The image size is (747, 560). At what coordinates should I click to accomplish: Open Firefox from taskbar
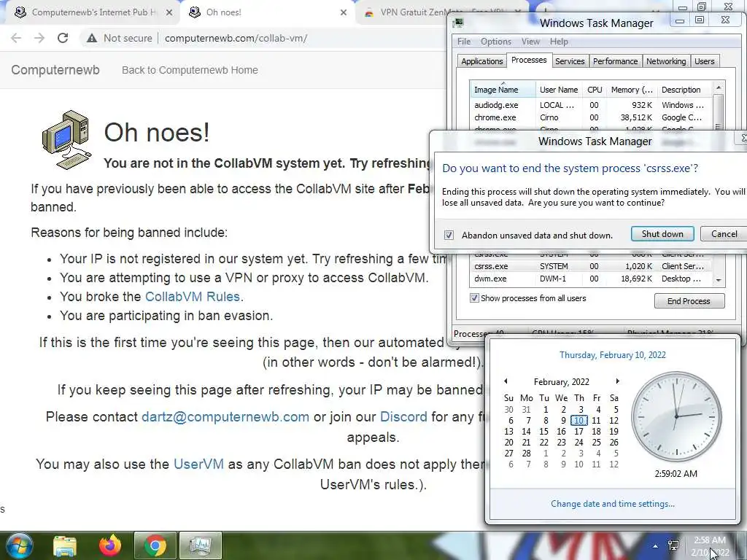point(110,545)
